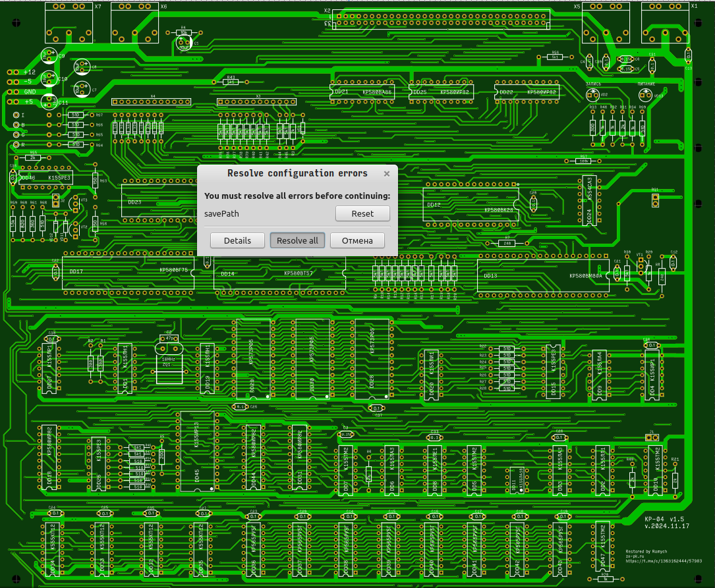Click the Resolve all button
Screen dimensions: 715x588
297,240
